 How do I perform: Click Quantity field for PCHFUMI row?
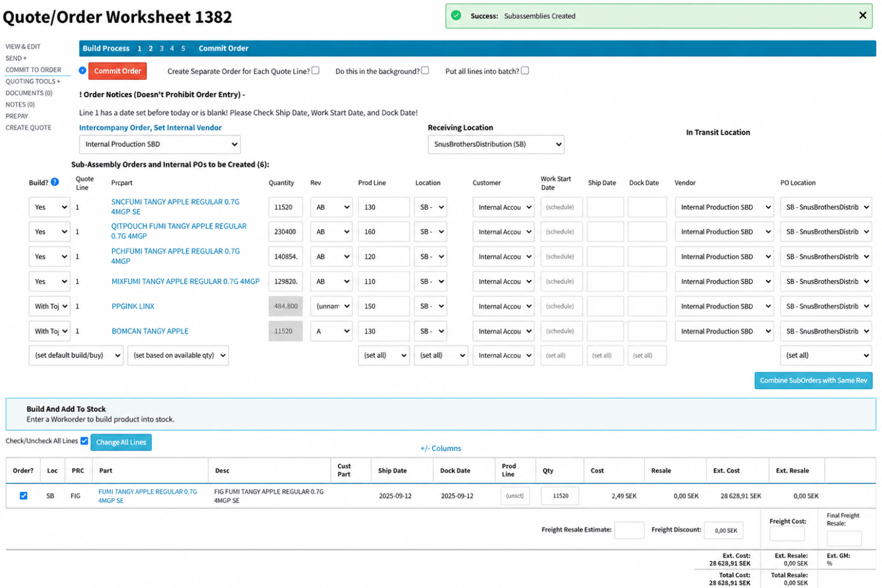[285, 257]
